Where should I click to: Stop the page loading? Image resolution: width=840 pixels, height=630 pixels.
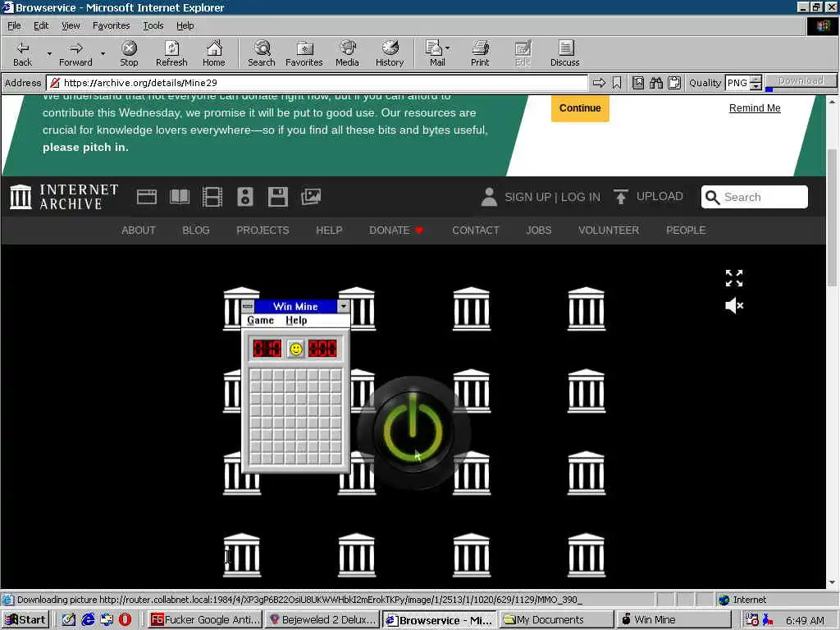129,53
